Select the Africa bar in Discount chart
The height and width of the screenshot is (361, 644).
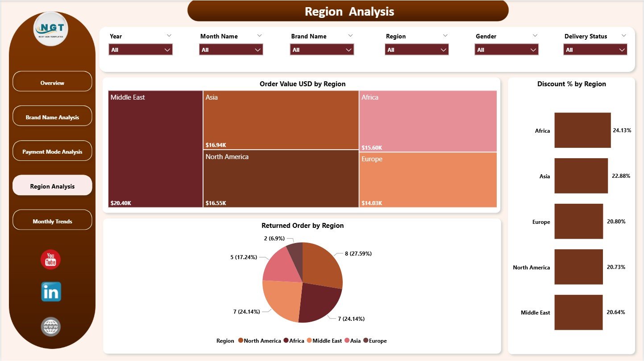coord(582,130)
